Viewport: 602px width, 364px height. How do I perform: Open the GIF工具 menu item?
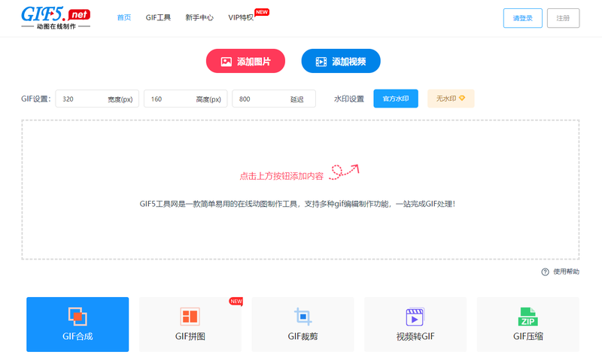[x=158, y=17]
